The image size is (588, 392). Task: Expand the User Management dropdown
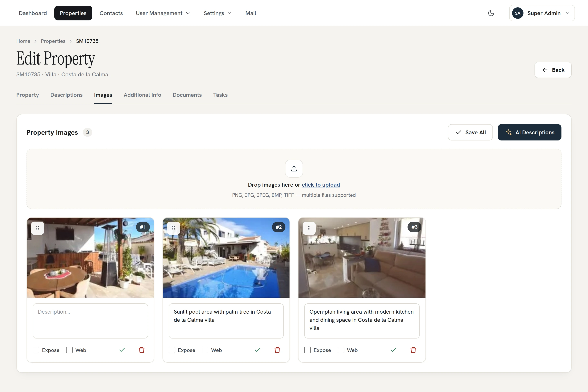click(x=163, y=13)
